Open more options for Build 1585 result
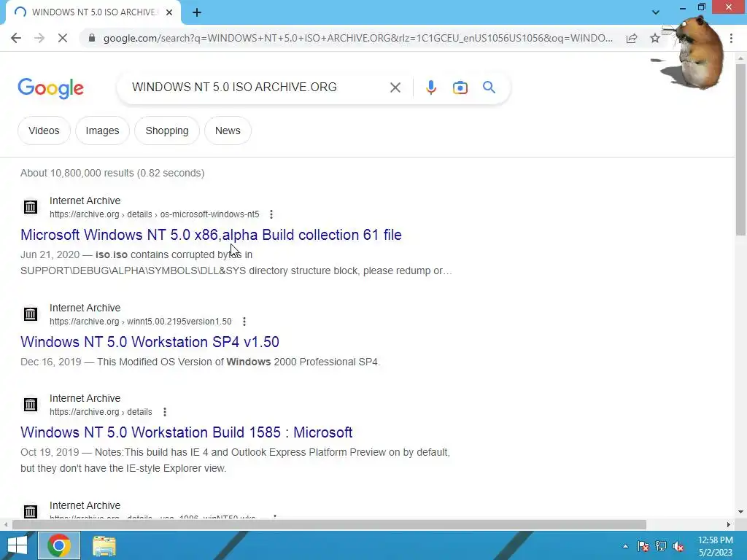The width and height of the screenshot is (747, 560). point(164,412)
